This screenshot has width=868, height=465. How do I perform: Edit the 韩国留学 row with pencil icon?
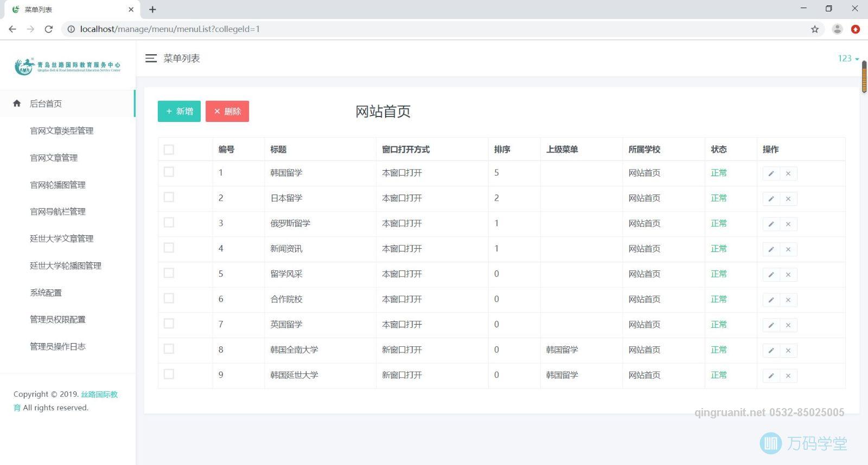tap(771, 173)
